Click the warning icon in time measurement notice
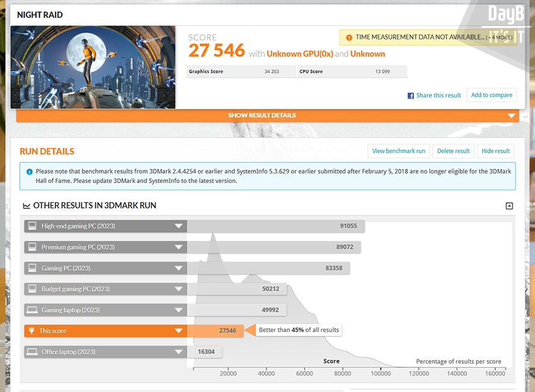The image size is (535, 392). click(x=349, y=37)
